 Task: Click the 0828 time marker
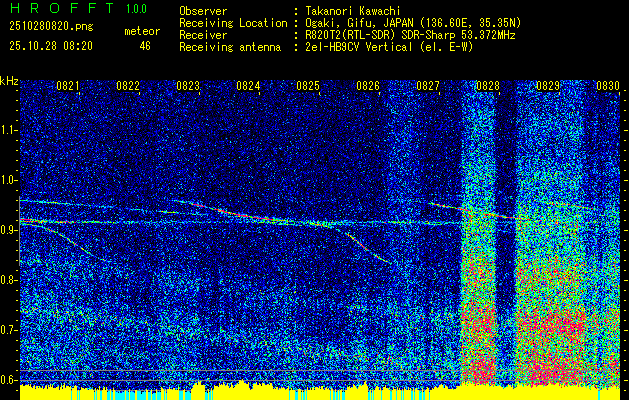pos(487,85)
